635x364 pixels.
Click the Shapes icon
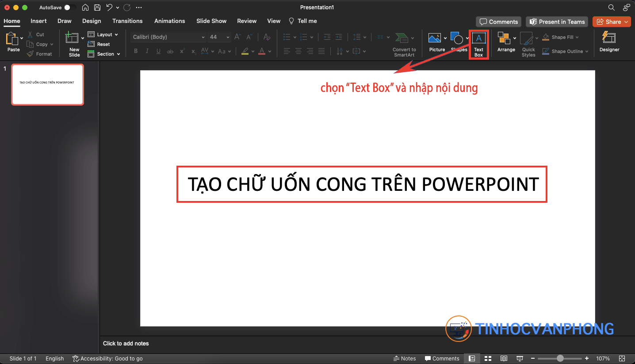click(x=457, y=38)
